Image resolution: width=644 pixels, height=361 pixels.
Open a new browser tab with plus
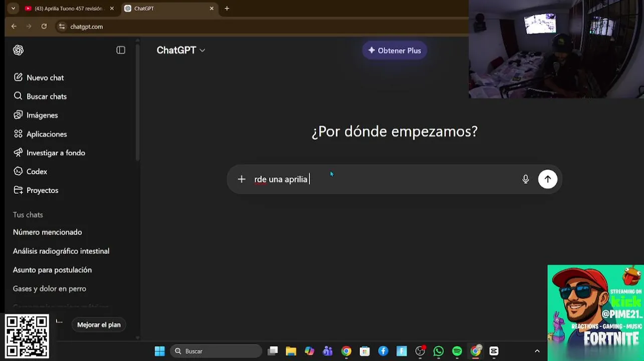[x=227, y=9]
